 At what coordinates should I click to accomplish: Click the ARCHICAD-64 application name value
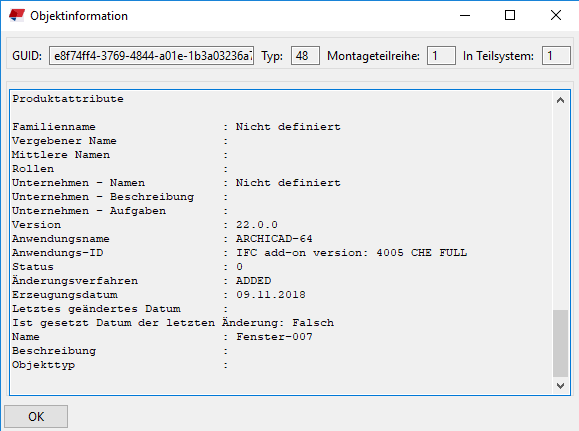tap(274, 239)
